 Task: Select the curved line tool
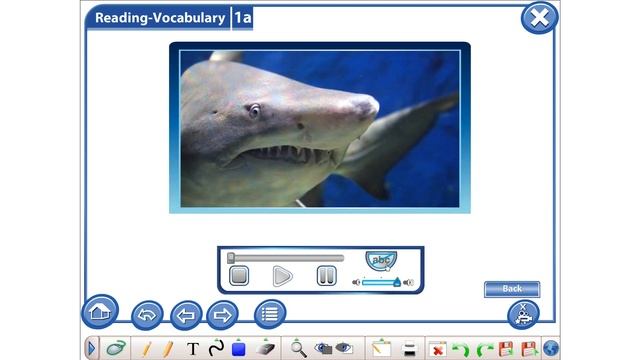216,349
